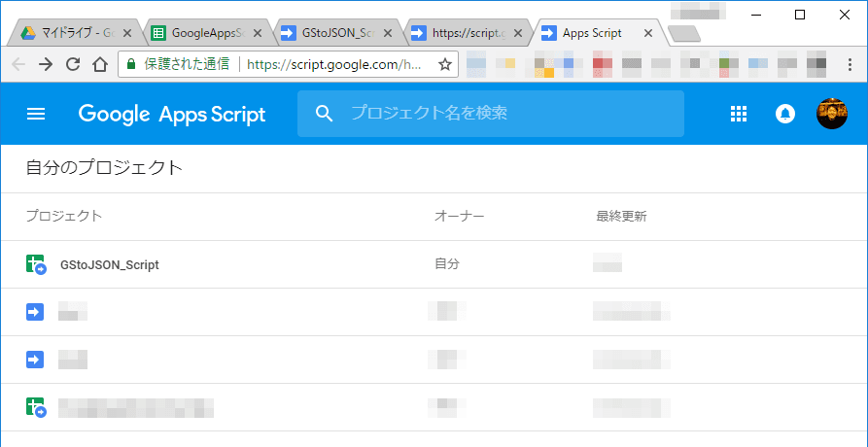Open the GStoJSON_Script project
This screenshot has height=447, width=868.
coord(110,265)
